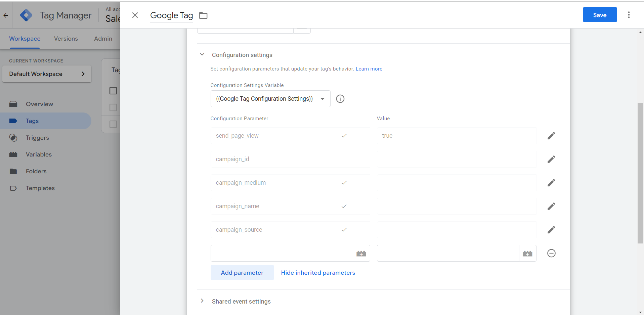Close the Google Tag editor panel

pos(135,15)
